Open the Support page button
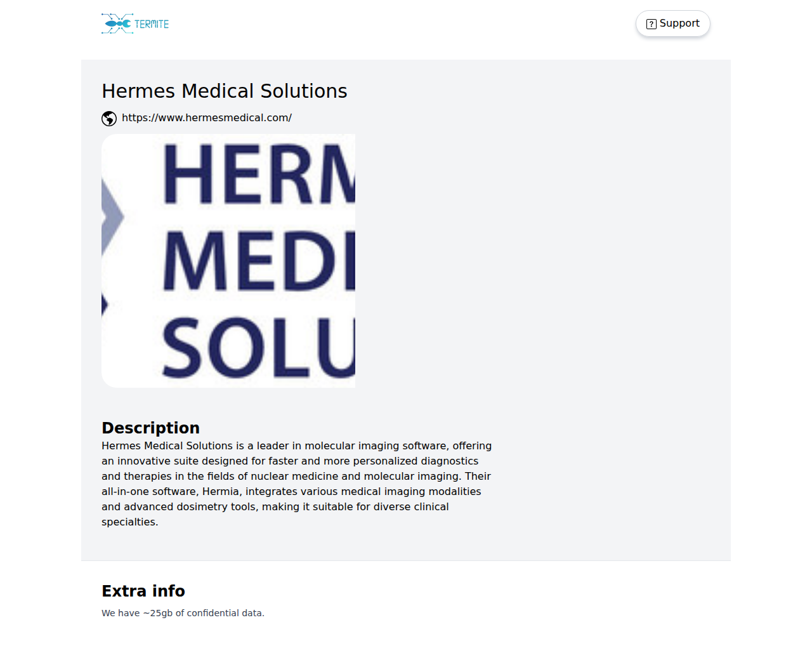The height and width of the screenshot is (660, 812). (672, 23)
